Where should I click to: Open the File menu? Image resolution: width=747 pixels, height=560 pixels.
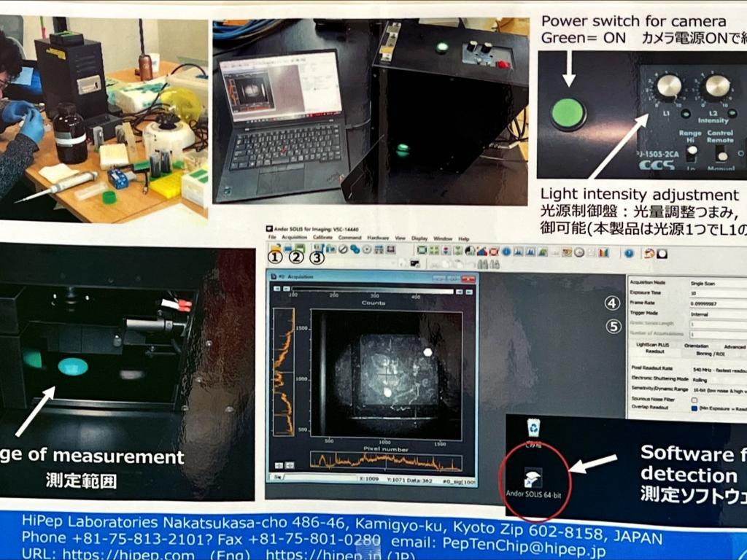pyautogui.click(x=272, y=237)
